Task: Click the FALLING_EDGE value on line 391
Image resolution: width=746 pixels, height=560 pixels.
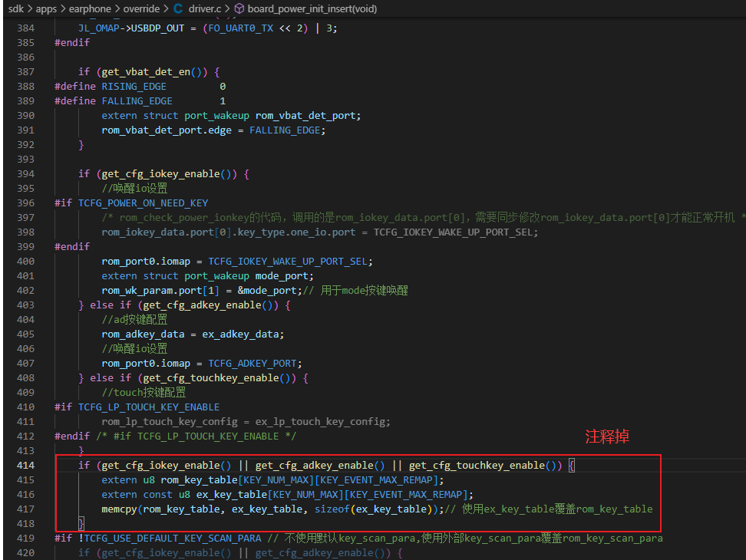Action: (x=285, y=130)
